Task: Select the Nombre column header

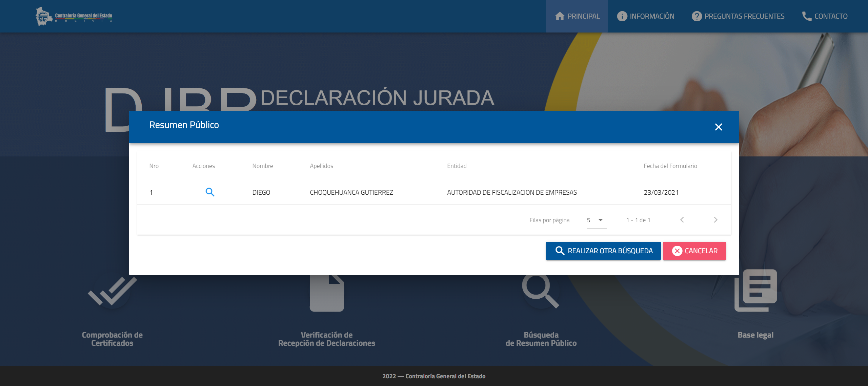Action: click(x=263, y=166)
